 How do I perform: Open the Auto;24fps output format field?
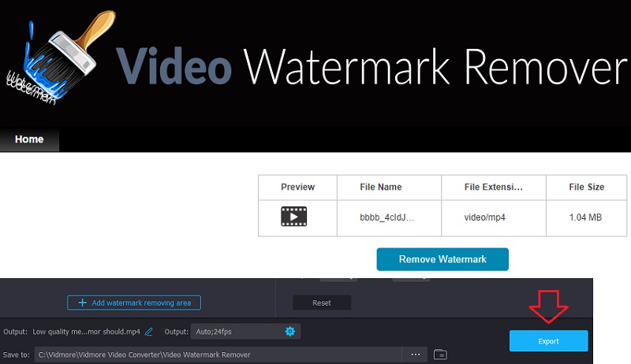point(235,331)
